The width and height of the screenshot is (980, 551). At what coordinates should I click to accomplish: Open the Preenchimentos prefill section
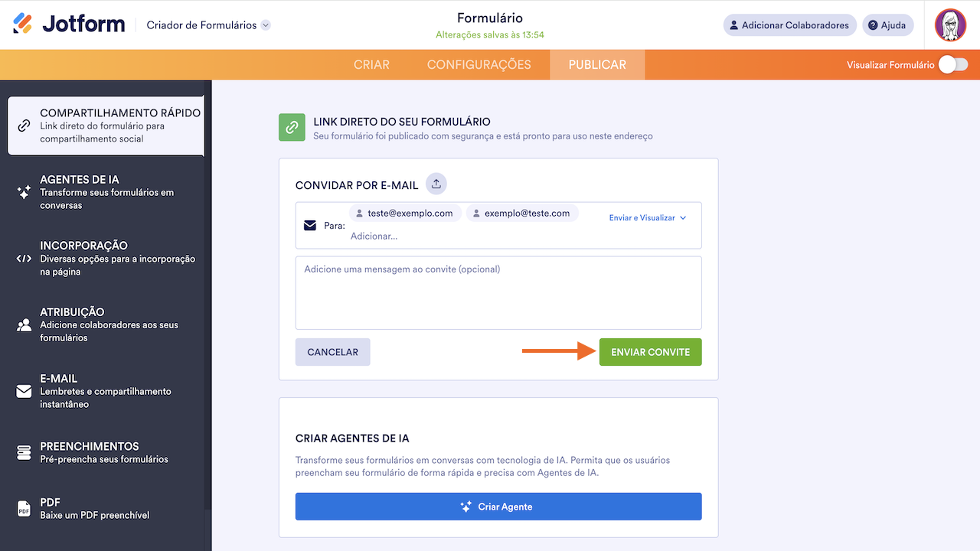point(106,452)
